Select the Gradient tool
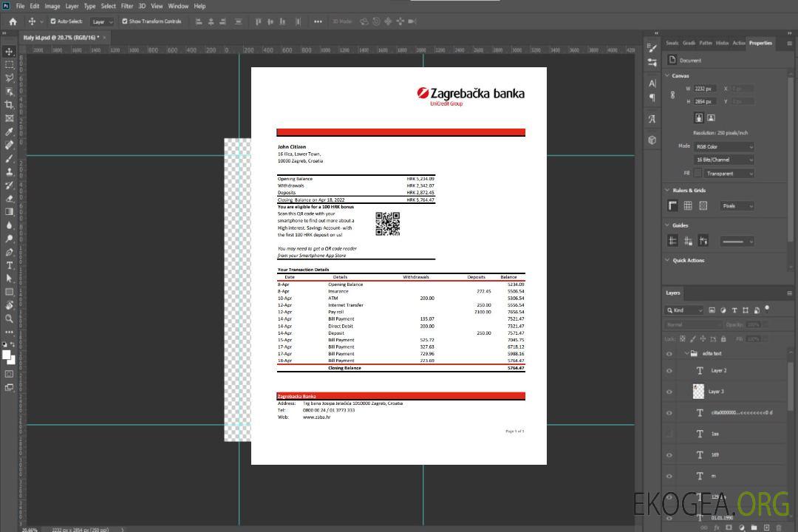 pyautogui.click(x=9, y=212)
